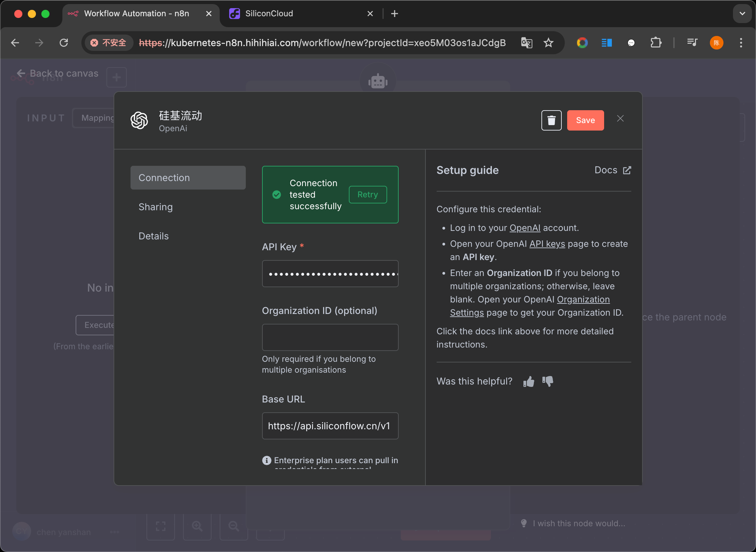The width and height of the screenshot is (756, 552).
Task: Close the Workflow Automation n8n tab
Action: coord(209,14)
